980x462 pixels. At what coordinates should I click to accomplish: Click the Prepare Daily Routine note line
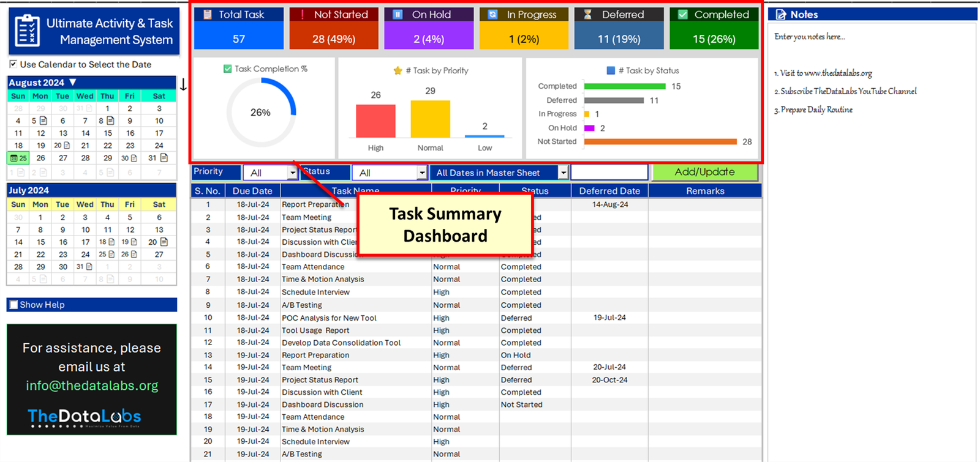tap(813, 110)
